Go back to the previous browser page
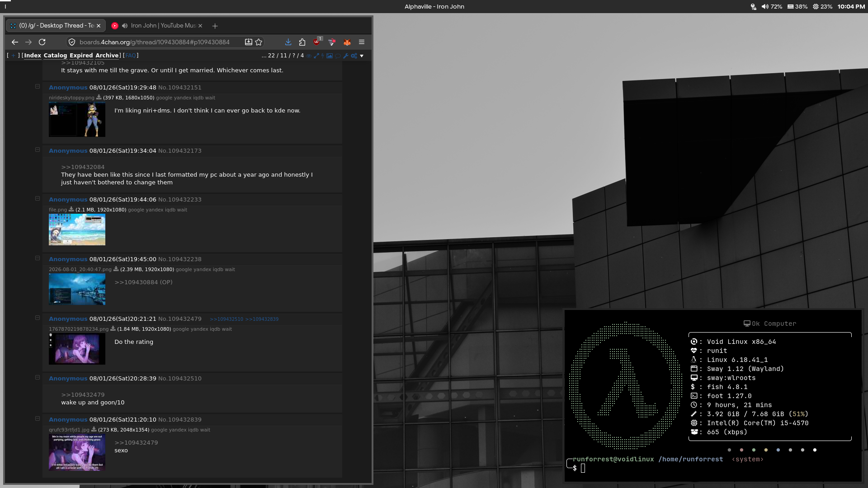Viewport: 868px width, 488px height. pyautogui.click(x=15, y=42)
